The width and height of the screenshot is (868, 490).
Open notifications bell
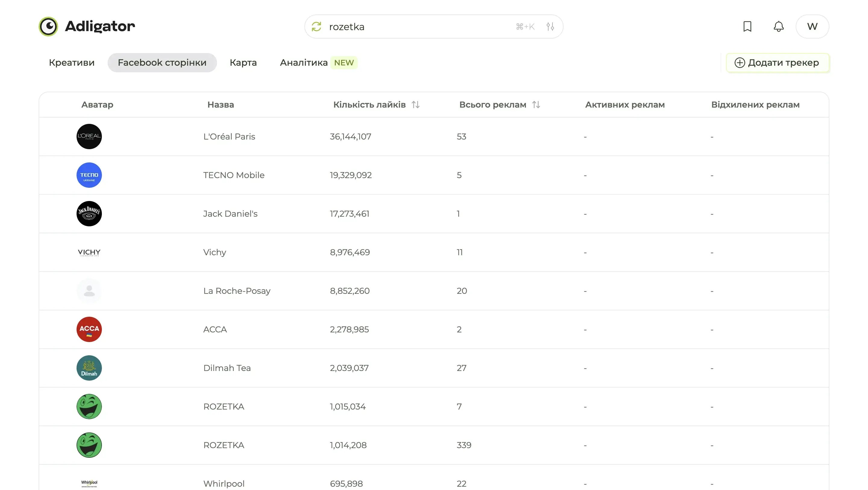click(779, 26)
